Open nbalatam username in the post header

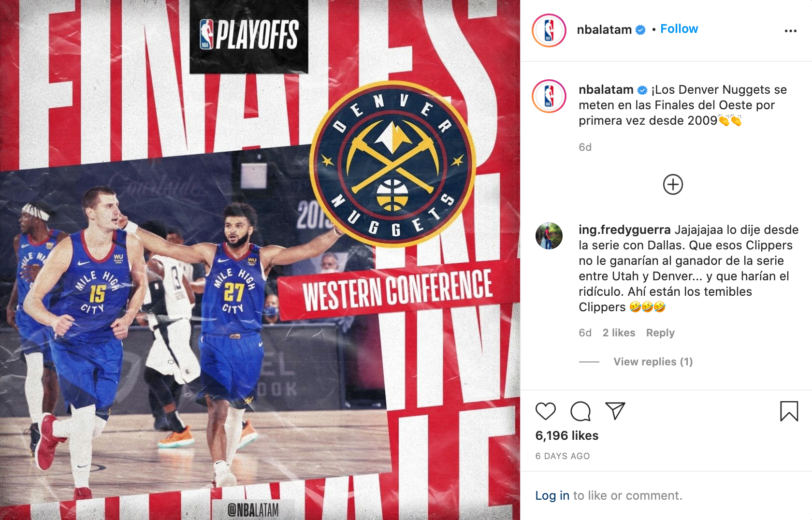pyautogui.click(x=604, y=29)
